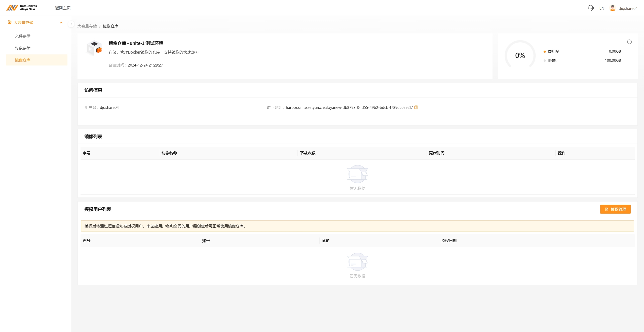644x332 pixels.
Task: Switch language to EN
Action: pos(601,8)
